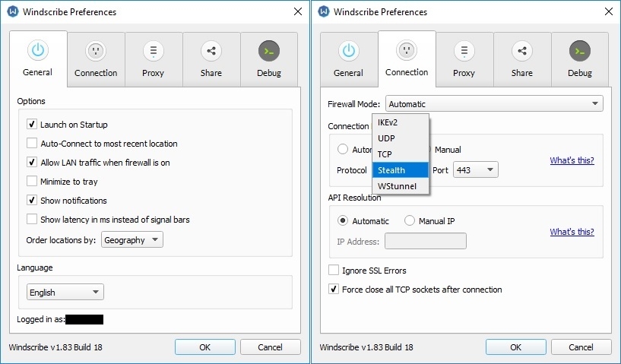
Task: Choose Stealth from protocol list
Action: (401, 170)
